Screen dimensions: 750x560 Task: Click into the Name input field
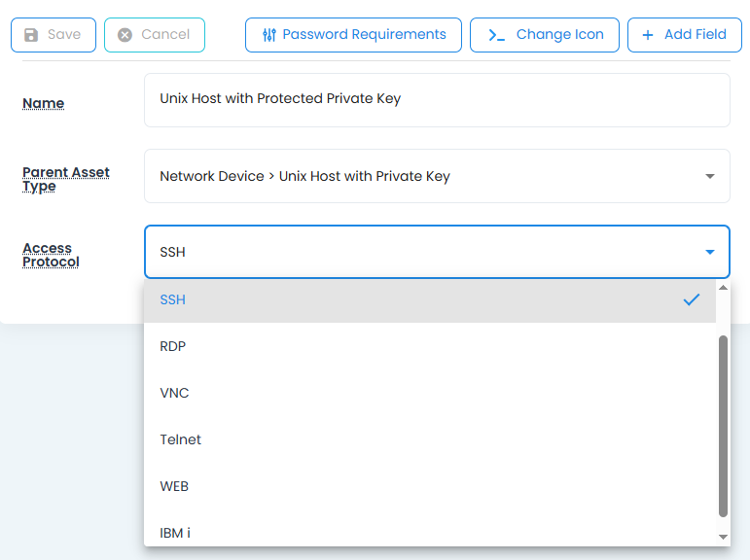pos(436,99)
